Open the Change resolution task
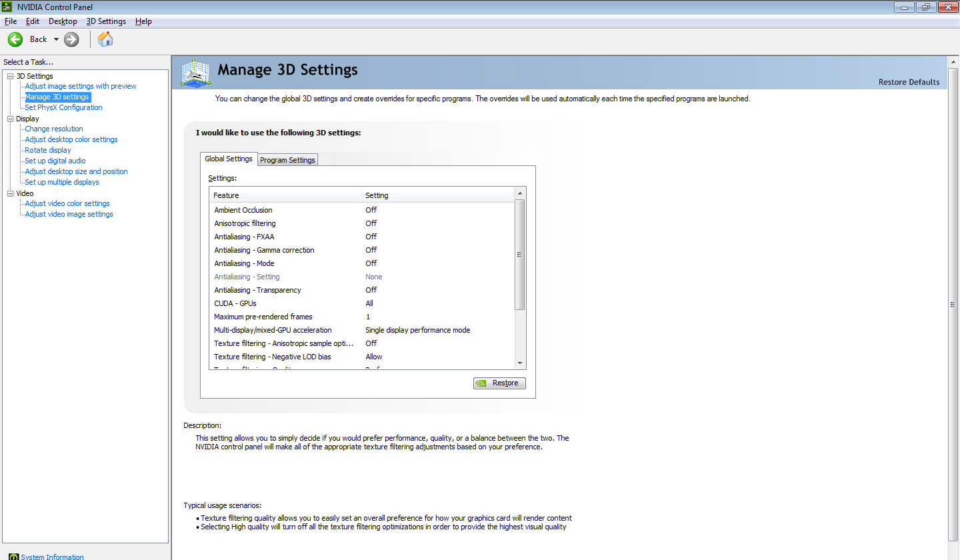The height and width of the screenshot is (560, 960). coord(54,129)
